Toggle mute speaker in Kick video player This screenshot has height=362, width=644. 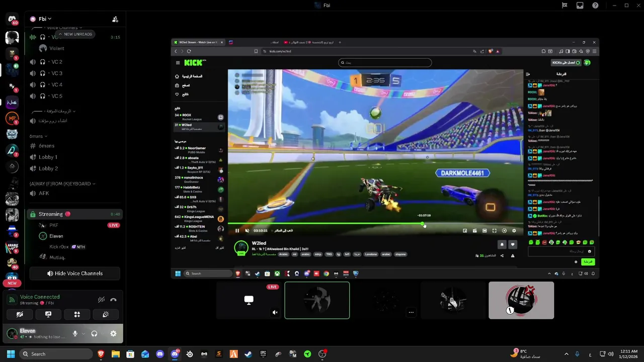pyautogui.click(x=247, y=231)
